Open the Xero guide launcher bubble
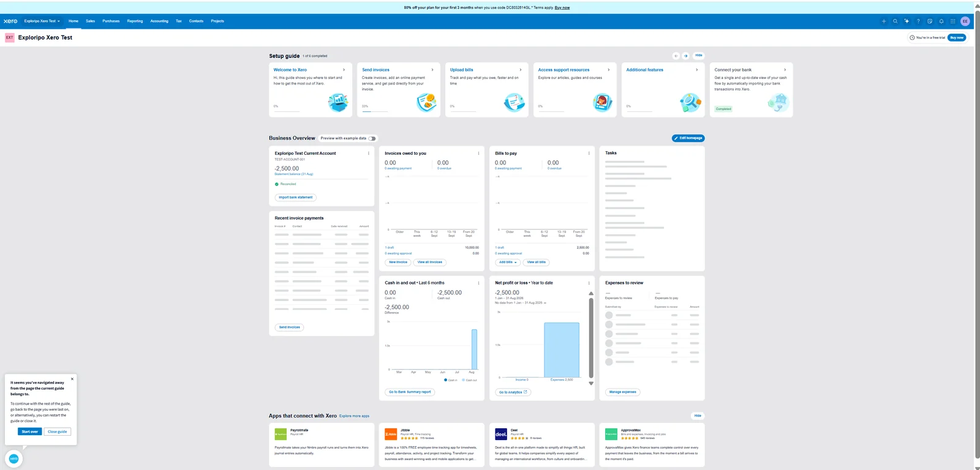The width and height of the screenshot is (980, 470). tap(13, 458)
